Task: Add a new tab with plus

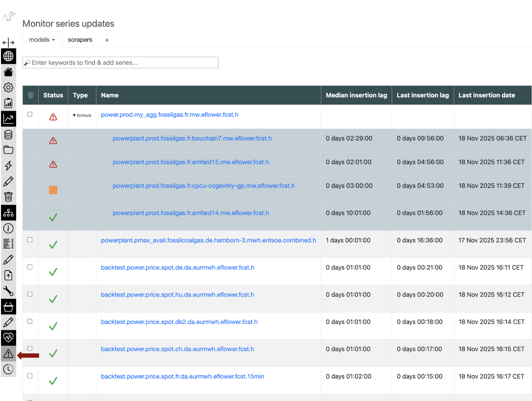Action: (107, 40)
